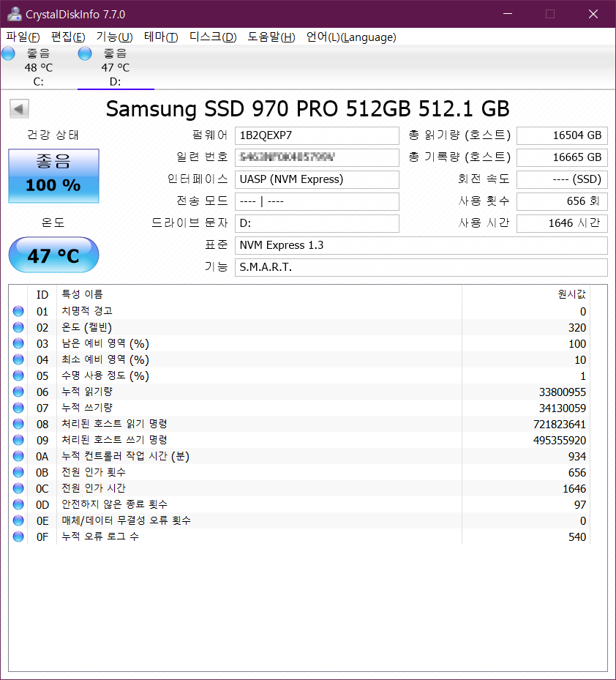Open the 기능(U) menu
Image resolution: width=616 pixels, height=680 pixels.
[x=114, y=37]
